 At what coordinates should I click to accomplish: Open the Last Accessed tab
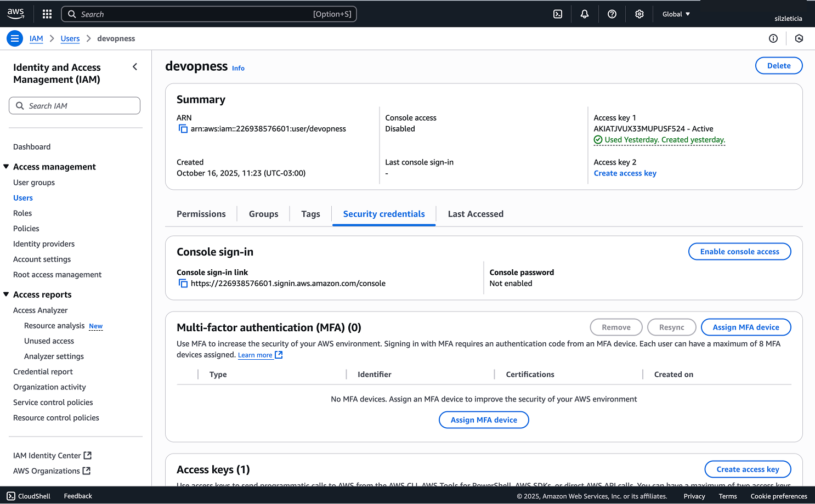(x=475, y=214)
